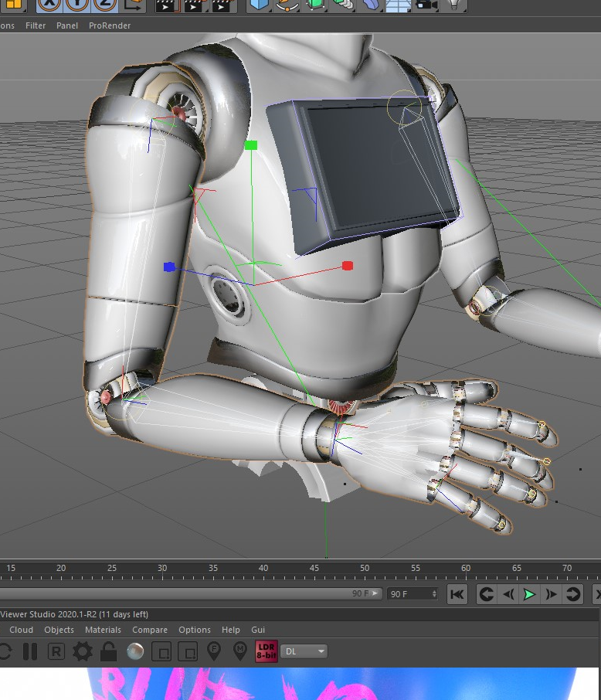The image size is (601, 700).
Task: Click frame 40 on the timeline ruler
Action: pos(263,572)
